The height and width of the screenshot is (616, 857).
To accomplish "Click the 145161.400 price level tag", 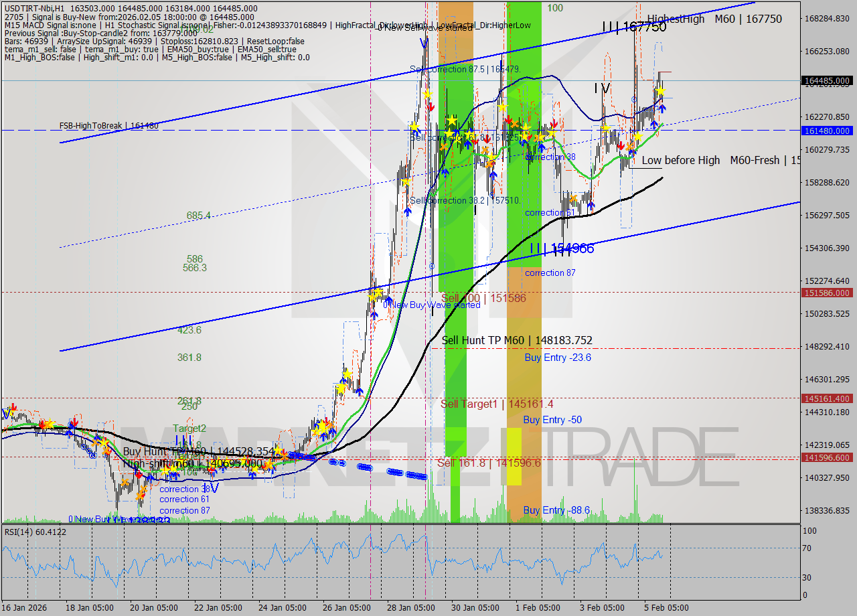I will pyautogui.click(x=828, y=398).
